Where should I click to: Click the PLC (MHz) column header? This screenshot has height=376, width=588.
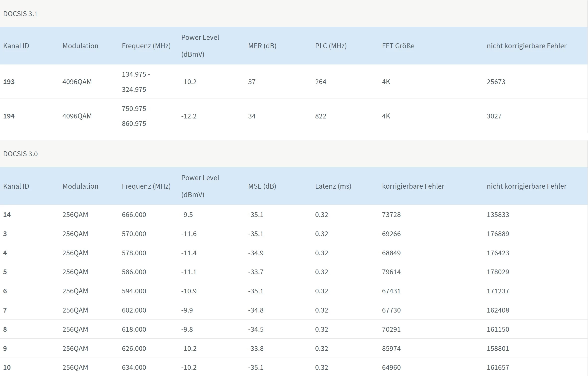331,46
